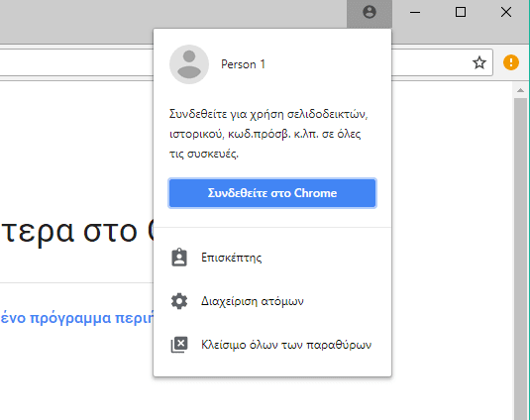Close the Chrome window
The width and height of the screenshot is (530, 420).
click(x=506, y=12)
